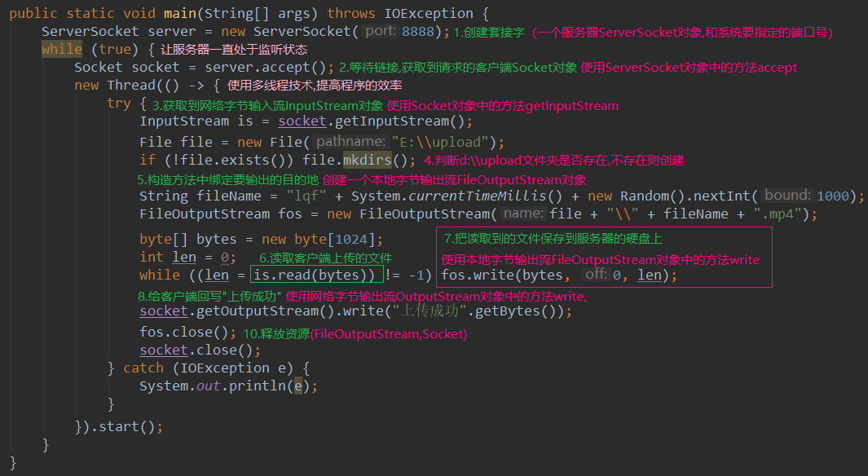Click the -1 comparison value
This screenshot has height=476, width=868.
click(x=416, y=275)
